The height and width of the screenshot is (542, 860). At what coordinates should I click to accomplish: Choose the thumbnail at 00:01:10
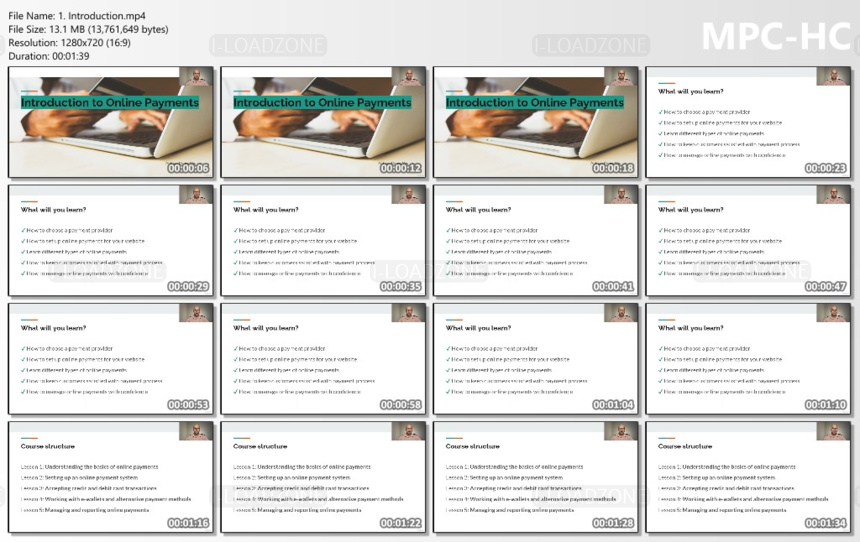tap(748, 359)
